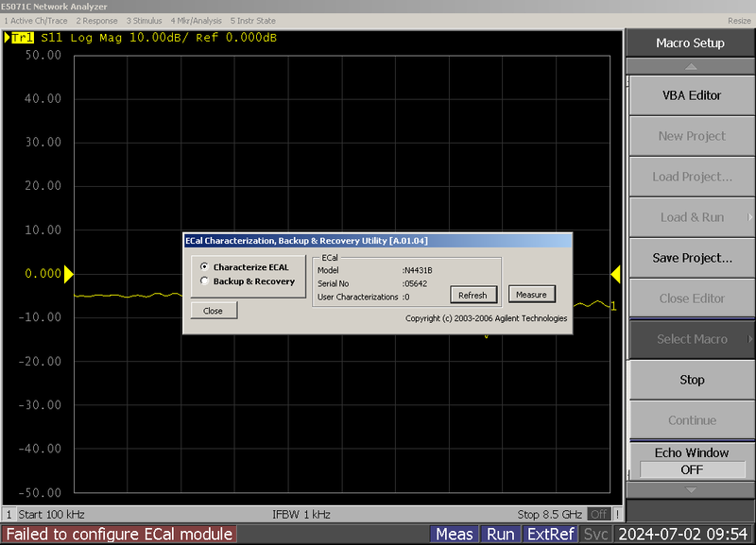Click the Meas status indicator

(x=455, y=535)
